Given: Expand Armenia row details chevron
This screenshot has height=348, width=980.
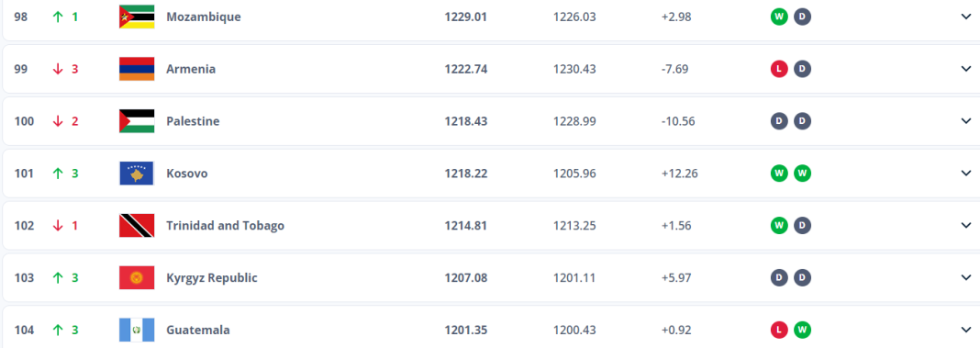Looking at the screenshot, I should tap(965, 69).
